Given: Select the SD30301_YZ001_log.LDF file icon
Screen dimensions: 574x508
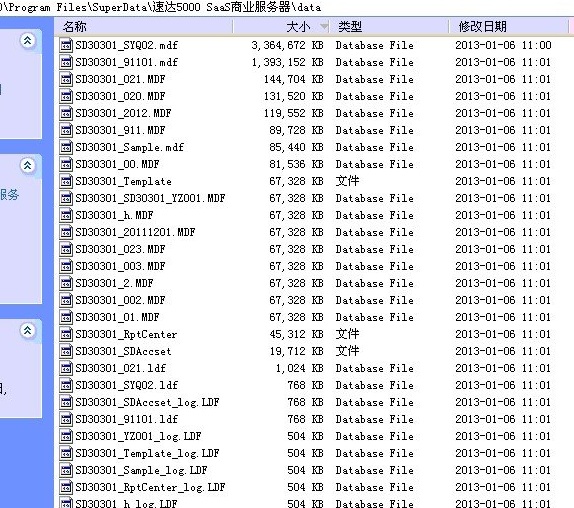Looking at the screenshot, I should (x=66, y=436).
